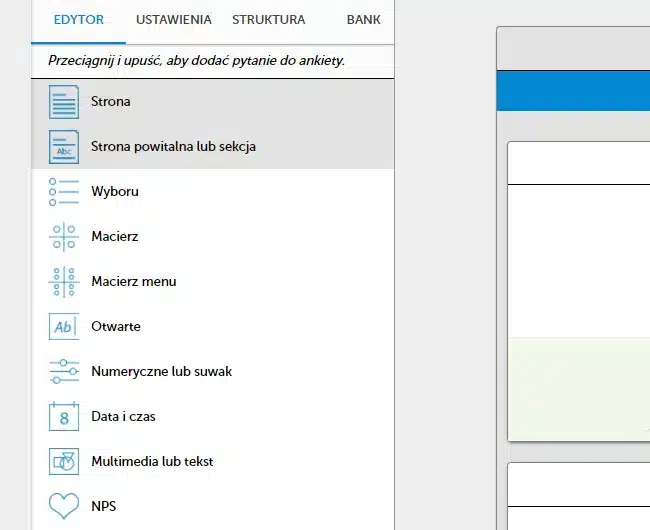Choose the Otwarte open-text Ab icon
650x530 pixels.
click(x=64, y=327)
